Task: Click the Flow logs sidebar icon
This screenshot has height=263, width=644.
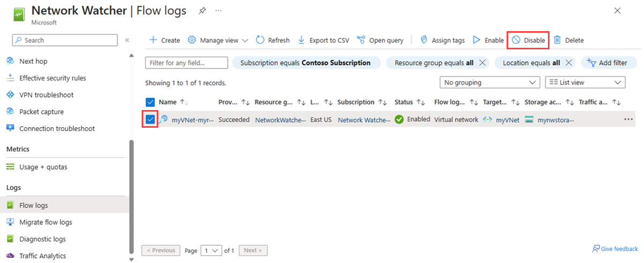Action: click(x=10, y=205)
